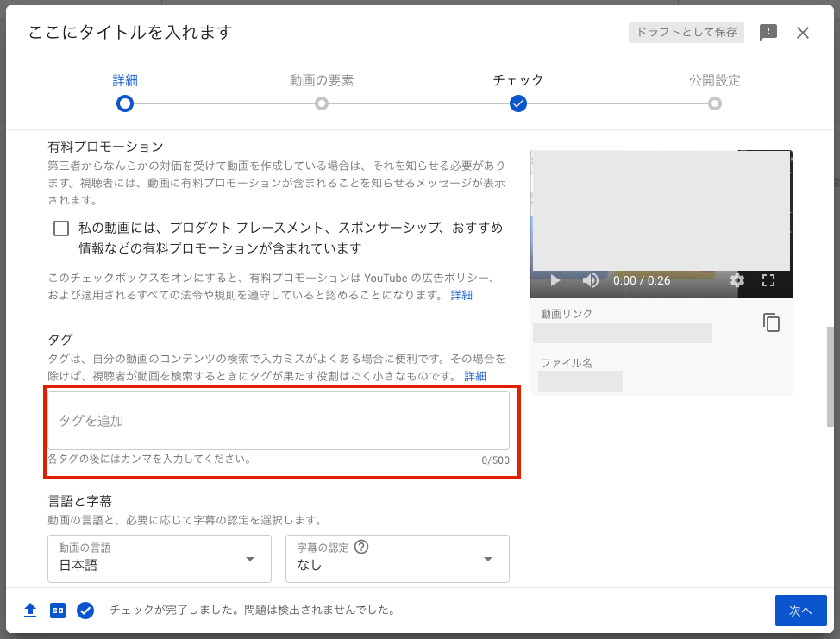Copy the video link
Screen dimensions: 840x639
(771, 323)
